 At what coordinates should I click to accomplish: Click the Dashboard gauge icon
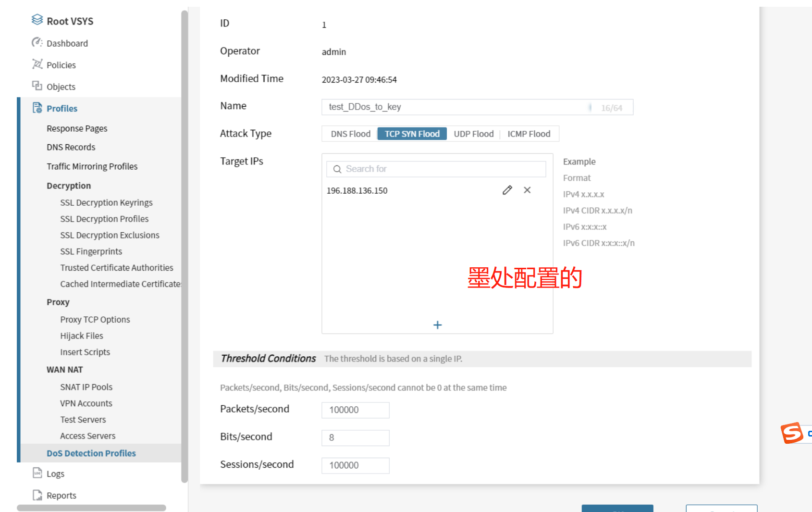tap(37, 43)
